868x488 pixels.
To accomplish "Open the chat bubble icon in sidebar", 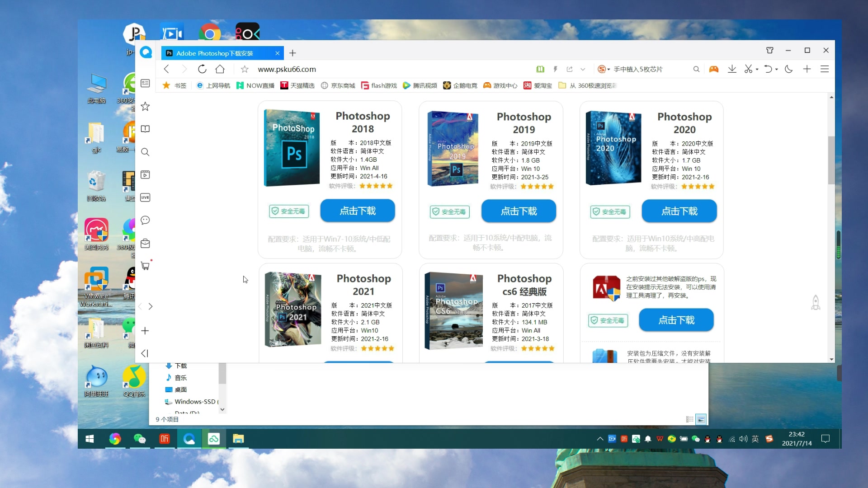I will pyautogui.click(x=145, y=221).
